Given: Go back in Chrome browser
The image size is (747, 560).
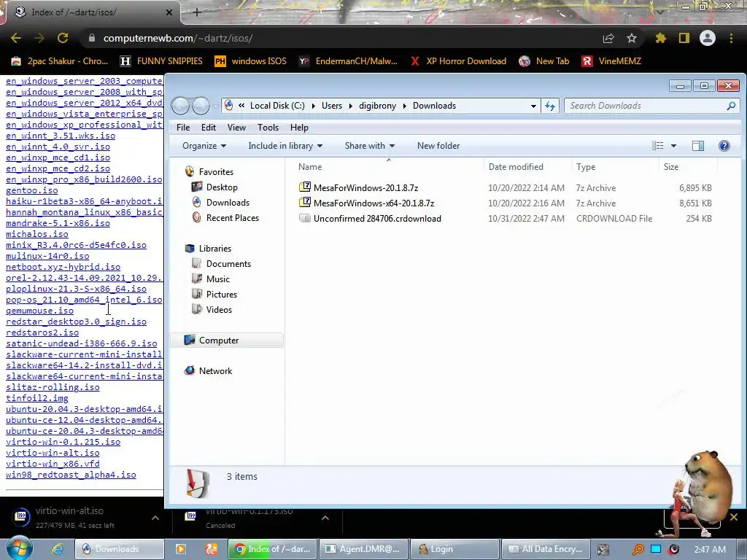Looking at the screenshot, I should point(16,38).
